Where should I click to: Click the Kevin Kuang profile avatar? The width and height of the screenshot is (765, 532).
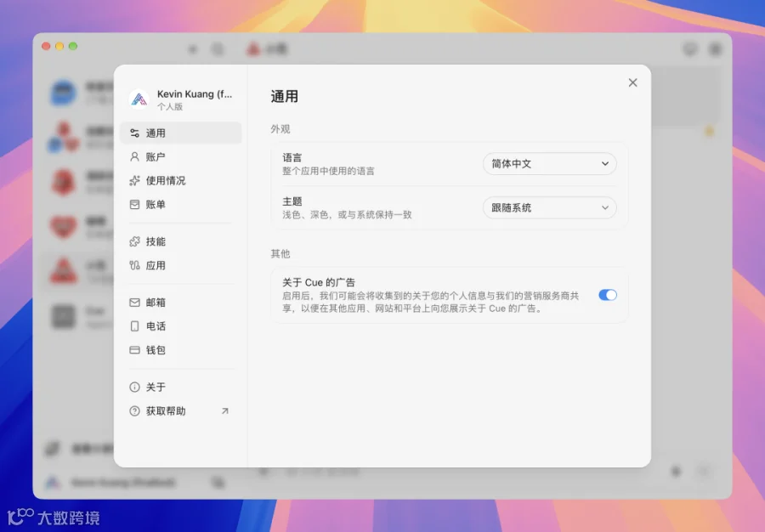tap(139, 99)
